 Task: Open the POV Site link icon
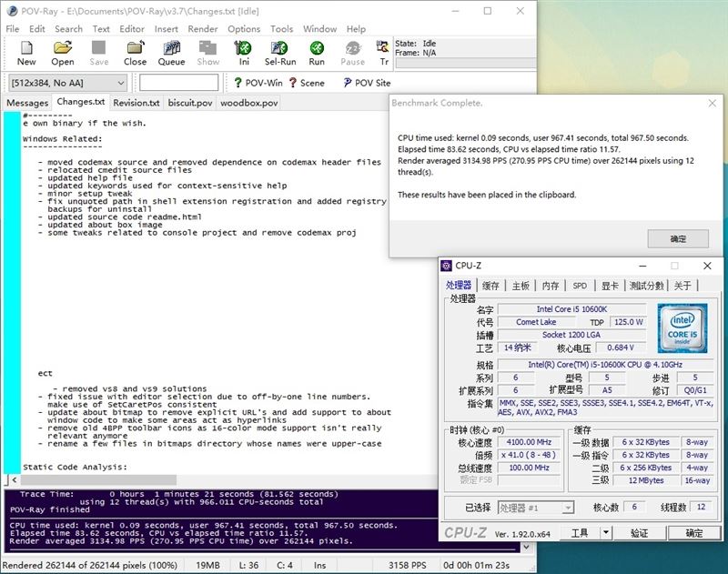tap(367, 83)
